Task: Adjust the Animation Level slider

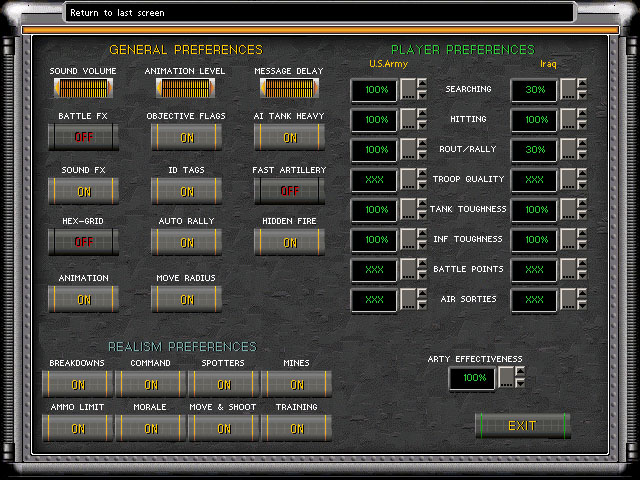Action: 185,88
